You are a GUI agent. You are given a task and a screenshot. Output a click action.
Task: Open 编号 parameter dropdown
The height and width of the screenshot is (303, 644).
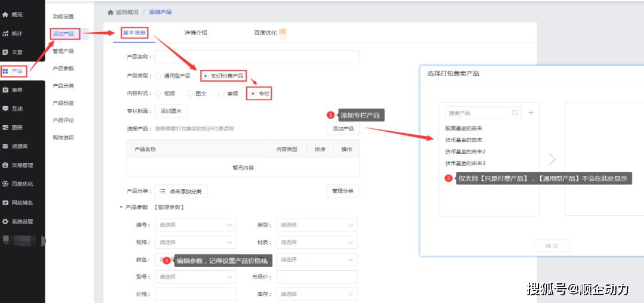point(196,225)
